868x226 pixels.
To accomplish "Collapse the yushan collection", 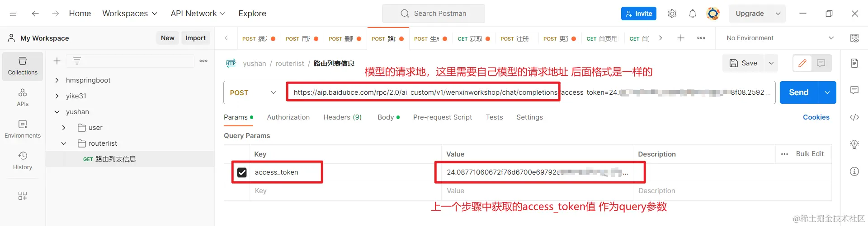I will click(x=57, y=112).
